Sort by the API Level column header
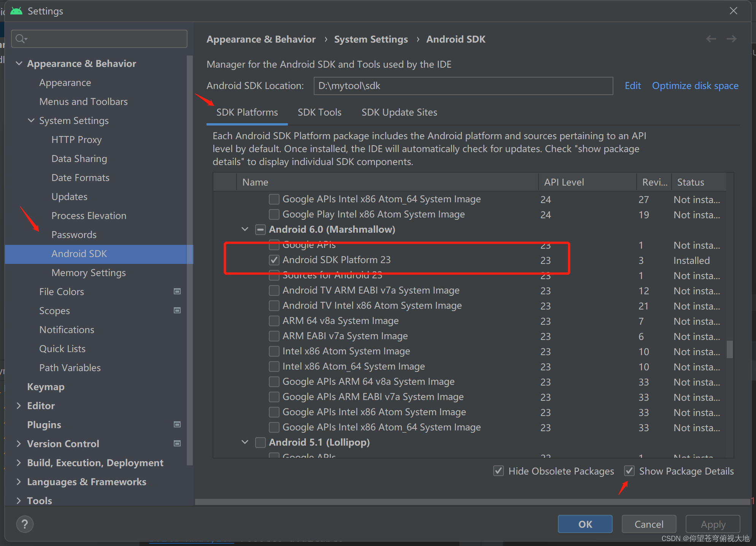Screen dimensions: 756x546 (x=587, y=182)
